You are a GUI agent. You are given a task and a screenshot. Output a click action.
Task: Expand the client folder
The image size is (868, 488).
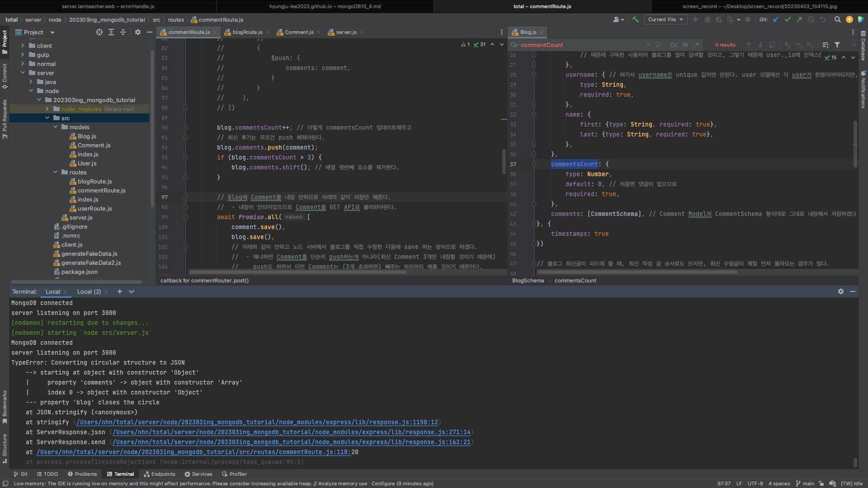pyautogui.click(x=23, y=46)
